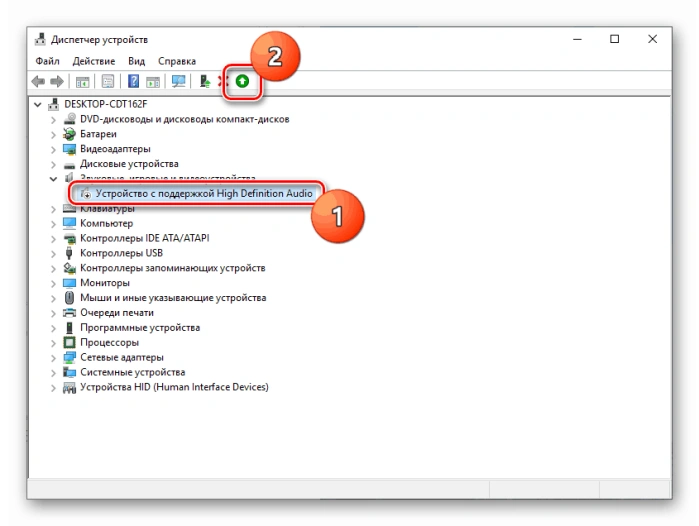Select Контроллеры запоминающих устройств label
699x526 pixels.
tap(173, 268)
